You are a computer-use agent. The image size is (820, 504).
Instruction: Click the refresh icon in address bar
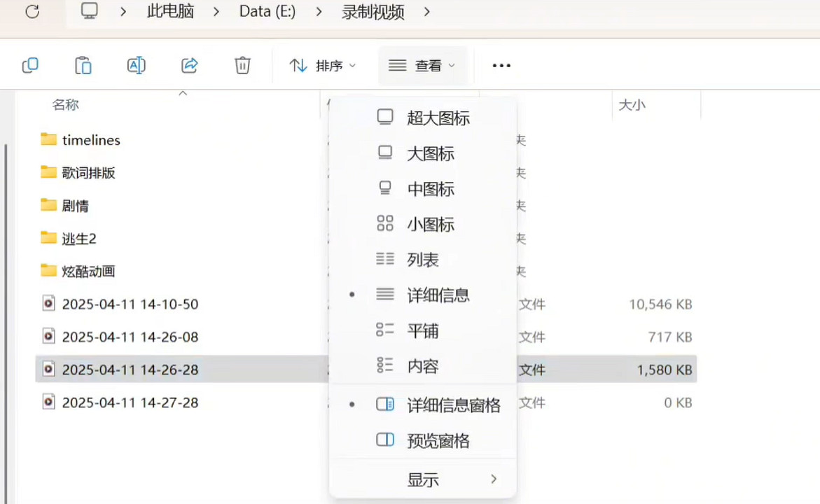point(32,12)
